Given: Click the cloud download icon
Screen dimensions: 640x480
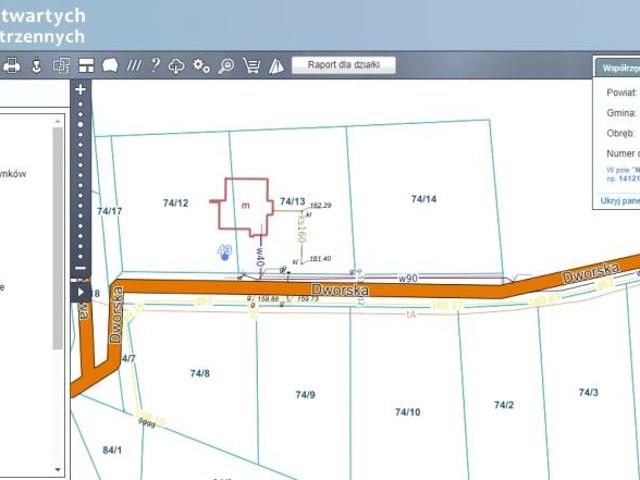Looking at the screenshot, I should (177, 66).
